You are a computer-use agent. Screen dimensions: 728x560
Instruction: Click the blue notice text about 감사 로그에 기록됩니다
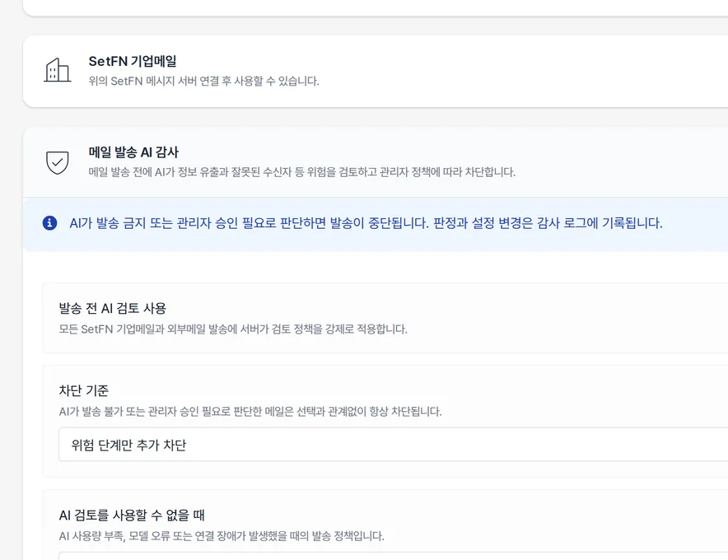(366, 223)
